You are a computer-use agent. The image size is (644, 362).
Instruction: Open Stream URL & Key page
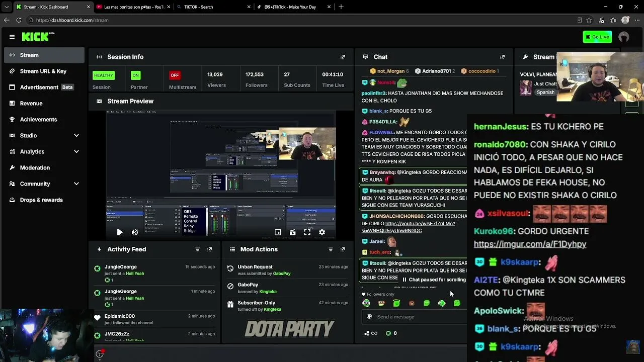44,71
